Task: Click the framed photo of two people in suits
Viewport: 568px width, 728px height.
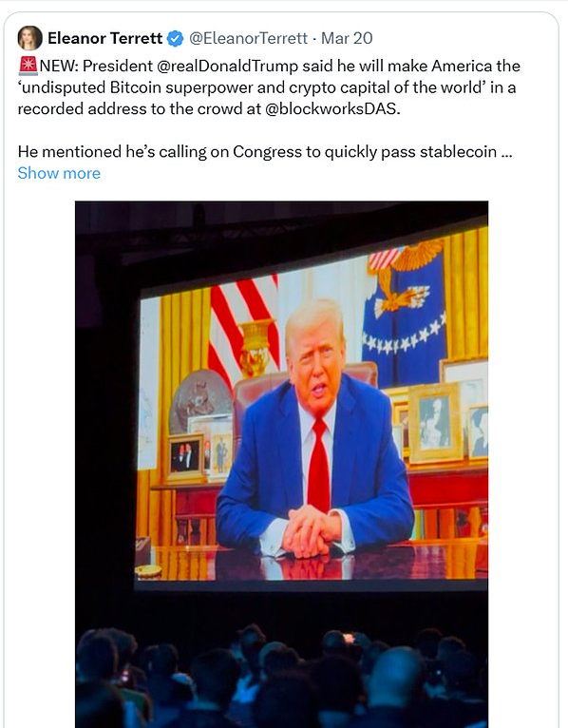Action: click(x=185, y=456)
